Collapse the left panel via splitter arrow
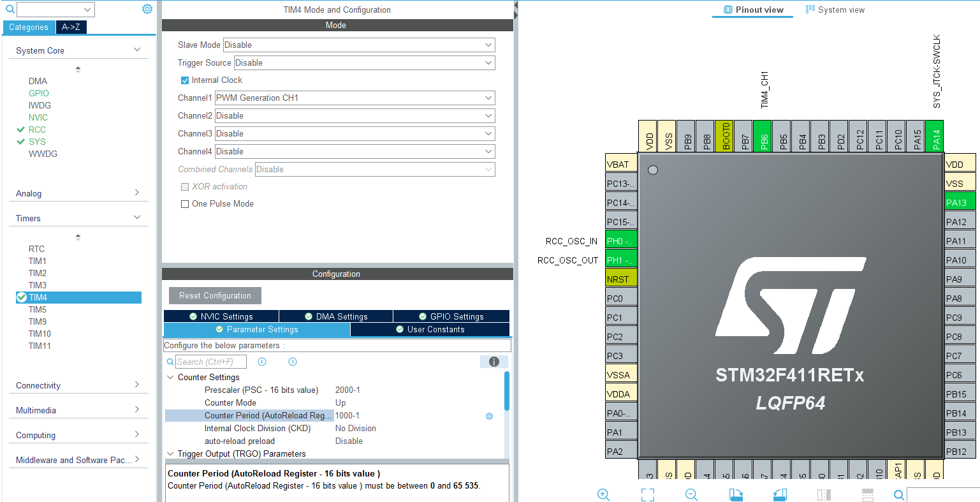 pos(516,6)
